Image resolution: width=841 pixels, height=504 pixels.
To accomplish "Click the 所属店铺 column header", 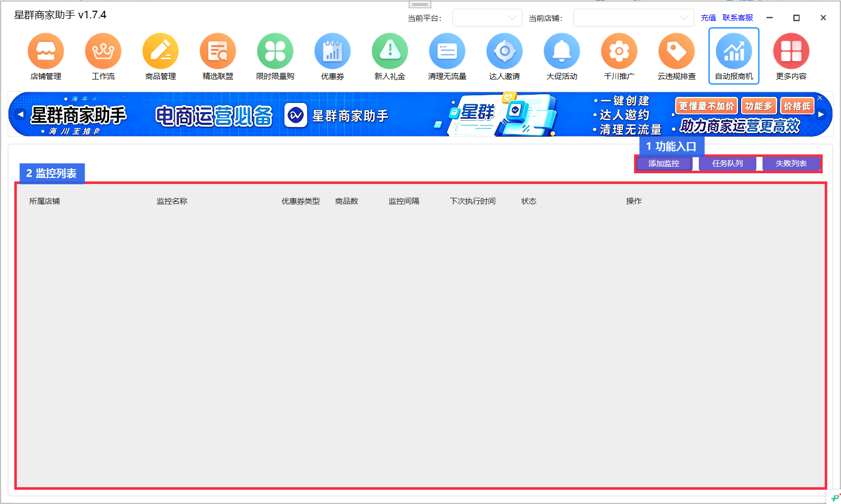I will point(44,201).
